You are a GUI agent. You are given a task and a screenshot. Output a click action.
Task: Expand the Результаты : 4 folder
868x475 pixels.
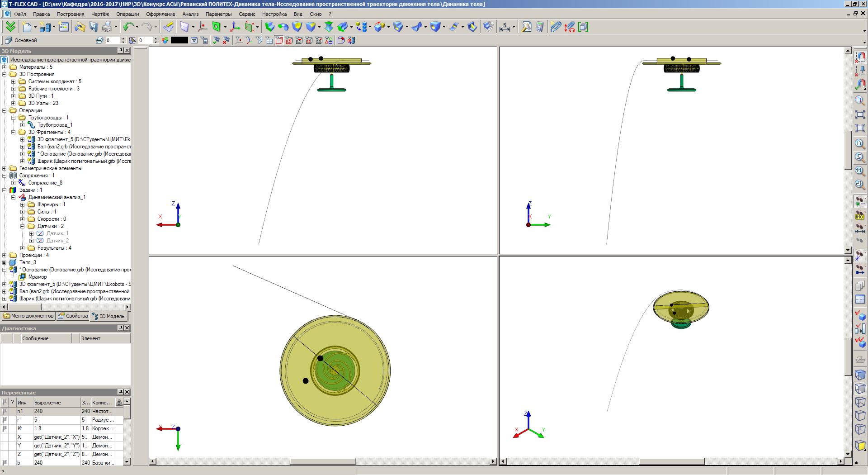coord(23,248)
